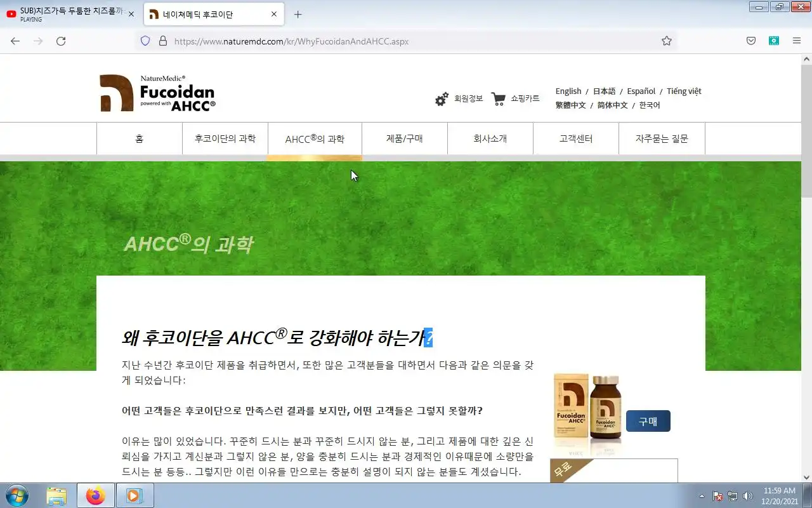
Task: Click the volume speaker tray icon
Action: (x=748, y=496)
